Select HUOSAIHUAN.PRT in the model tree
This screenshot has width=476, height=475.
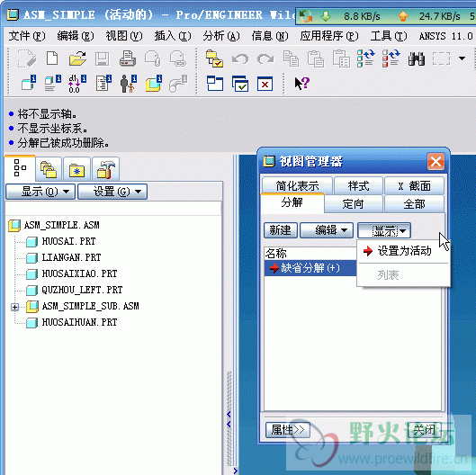[x=79, y=322]
